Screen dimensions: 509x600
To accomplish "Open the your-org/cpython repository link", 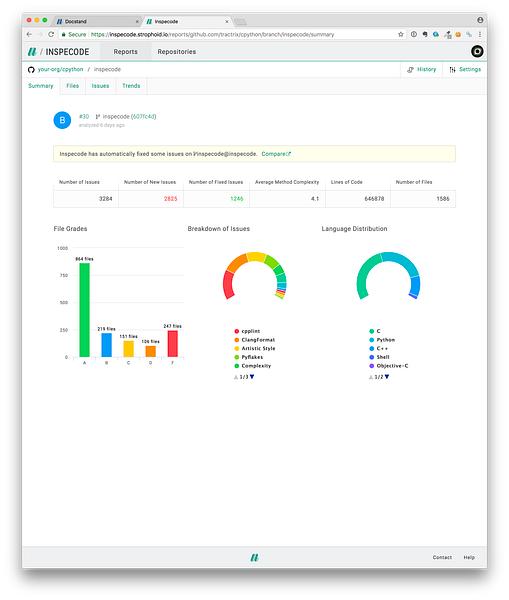I will point(60,69).
